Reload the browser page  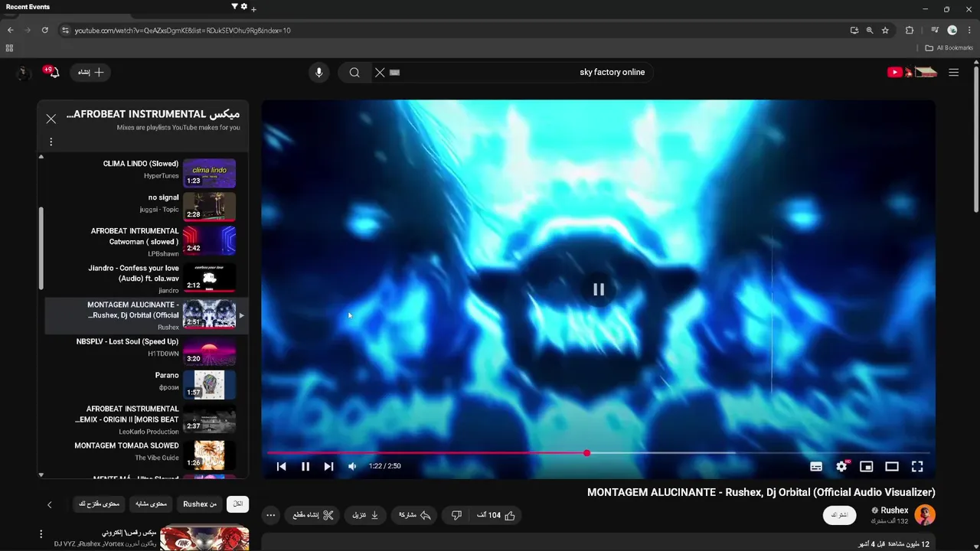tap(45, 31)
